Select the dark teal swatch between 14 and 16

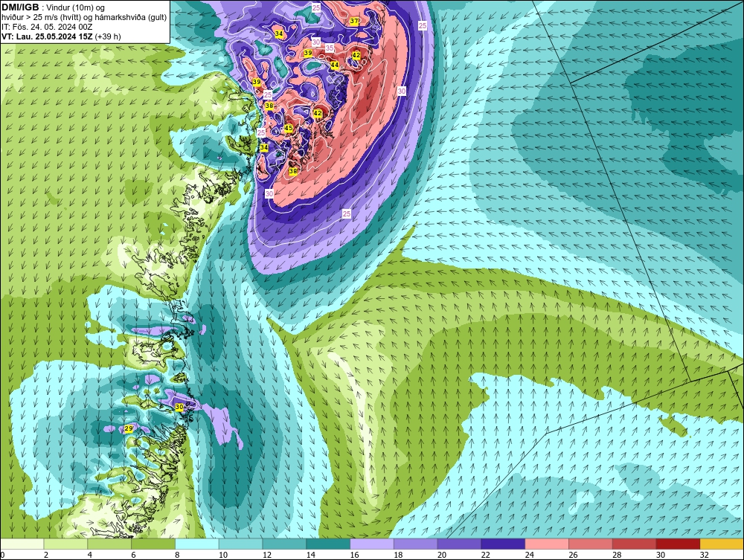328,544
